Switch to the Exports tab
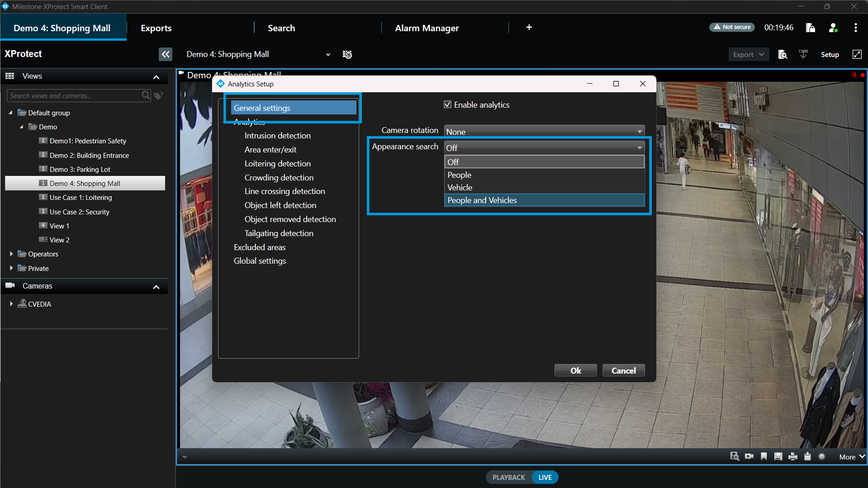868x488 pixels. pos(156,28)
